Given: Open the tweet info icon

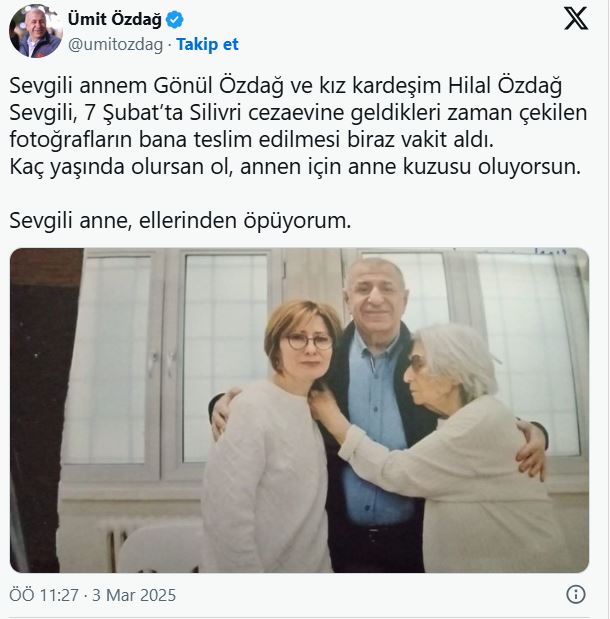Looking at the screenshot, I should click(576, 594).
